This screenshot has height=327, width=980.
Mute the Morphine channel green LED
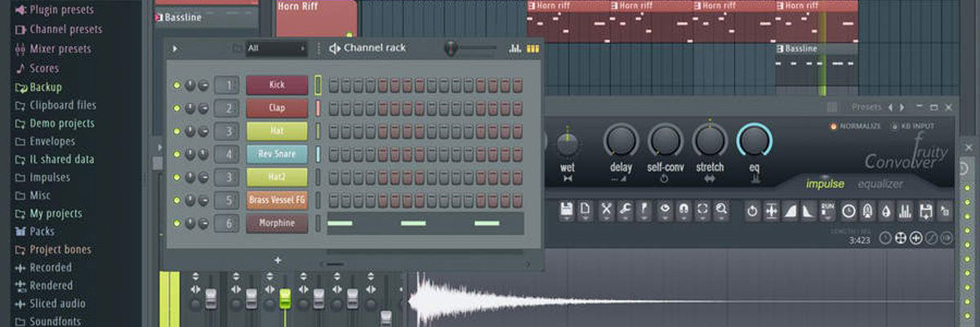(x=176, y=223)
